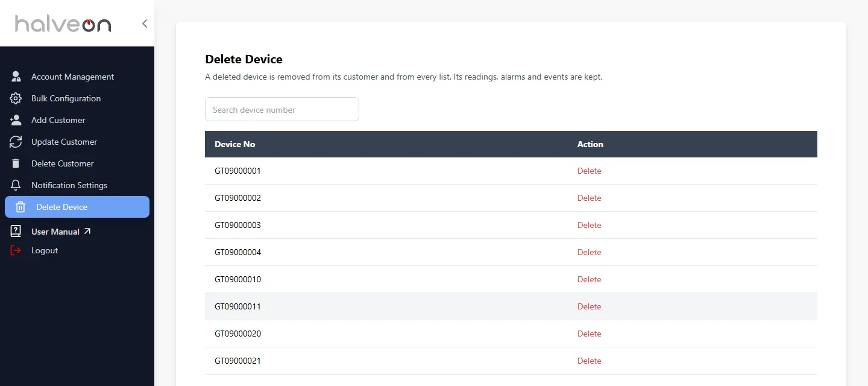Screen dimensions: 868x386
Task: Click the Device No column header
Action: tap(235, 144)
